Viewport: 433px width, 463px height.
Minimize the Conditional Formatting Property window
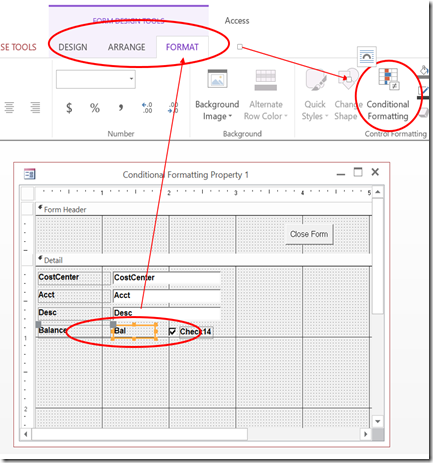click(341, 174)
